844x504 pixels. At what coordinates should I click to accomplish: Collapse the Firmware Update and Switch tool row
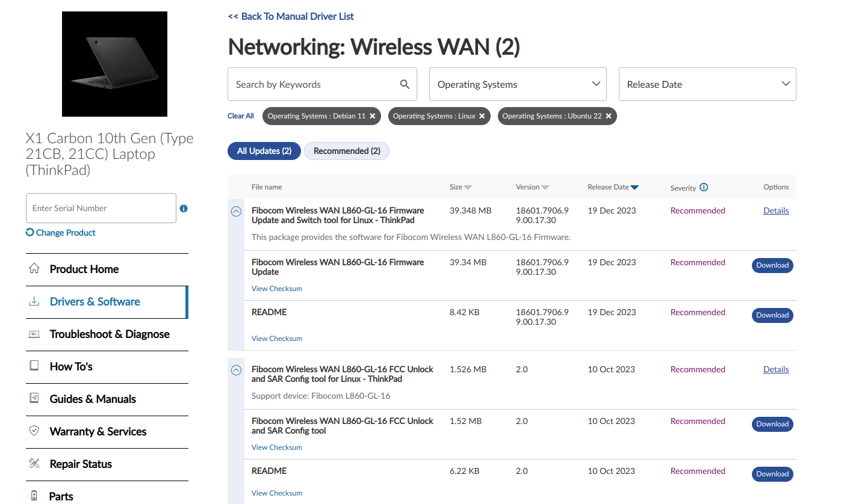237,212
